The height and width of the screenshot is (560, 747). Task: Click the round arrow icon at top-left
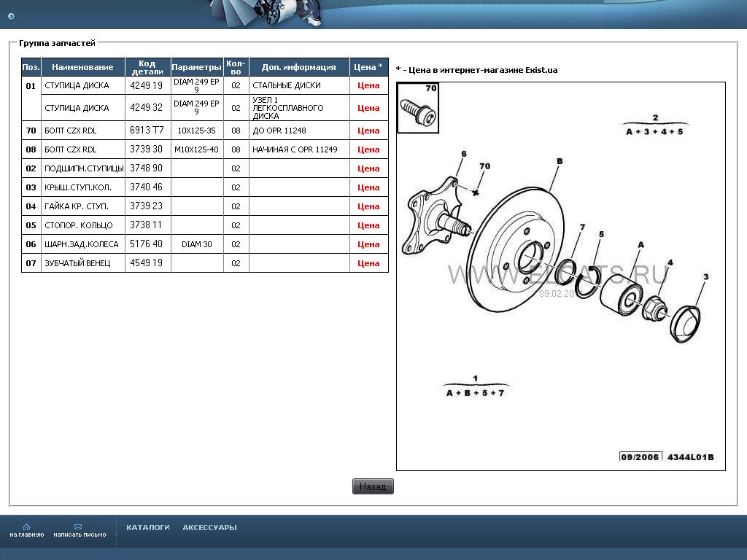[11, 16]
